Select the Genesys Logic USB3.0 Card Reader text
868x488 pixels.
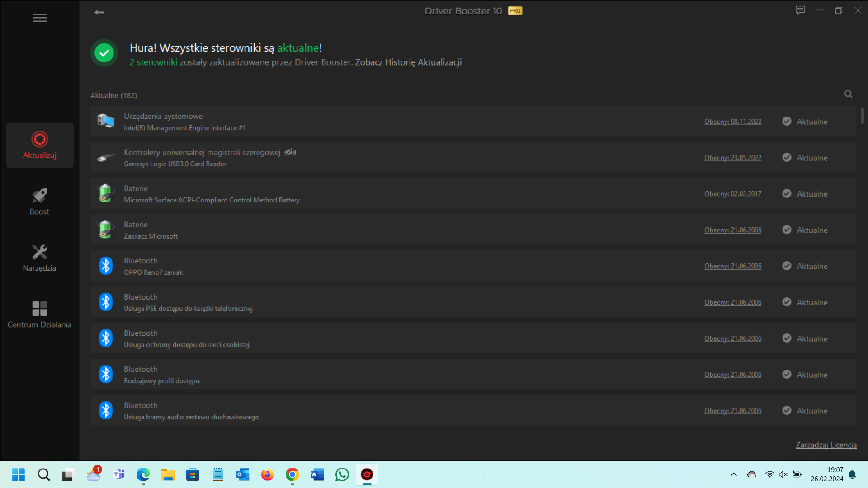pos(175,164)
